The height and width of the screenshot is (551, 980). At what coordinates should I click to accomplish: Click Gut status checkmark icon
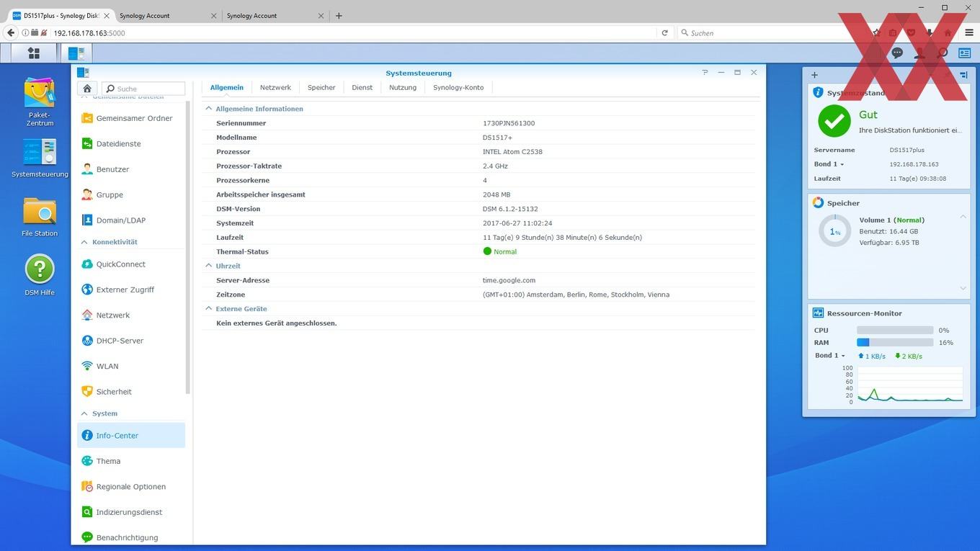834,121
